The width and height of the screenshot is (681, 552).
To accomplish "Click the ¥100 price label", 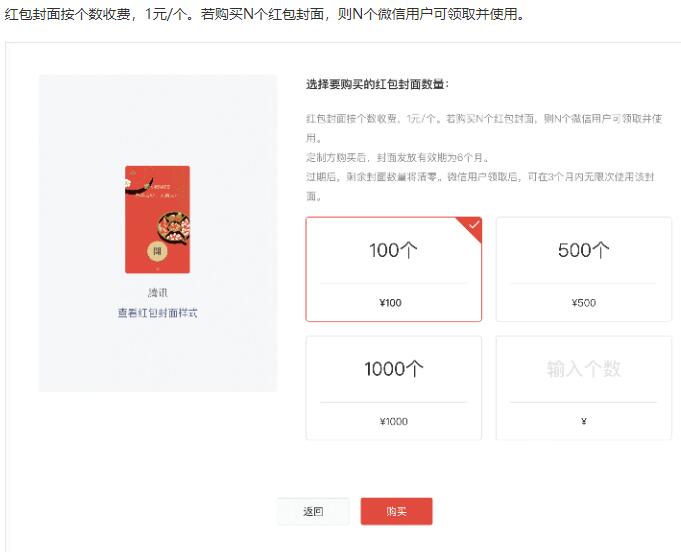I will pyautogui.click(x=390, y=303).
